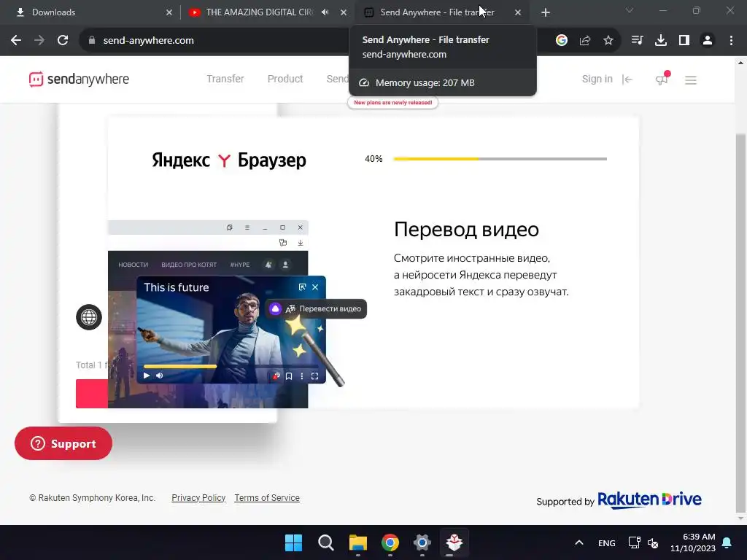
Task: Click the browser forward arrow
Action: (x=39, y=41)
